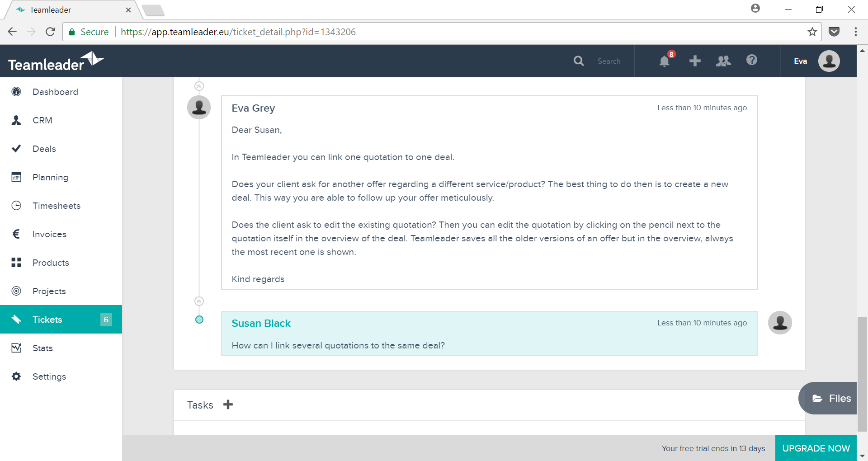The height and width of the screenshot is (461, 868).
Task: Collapse the message above Eva Grey's reply
Action: point(199,86)
